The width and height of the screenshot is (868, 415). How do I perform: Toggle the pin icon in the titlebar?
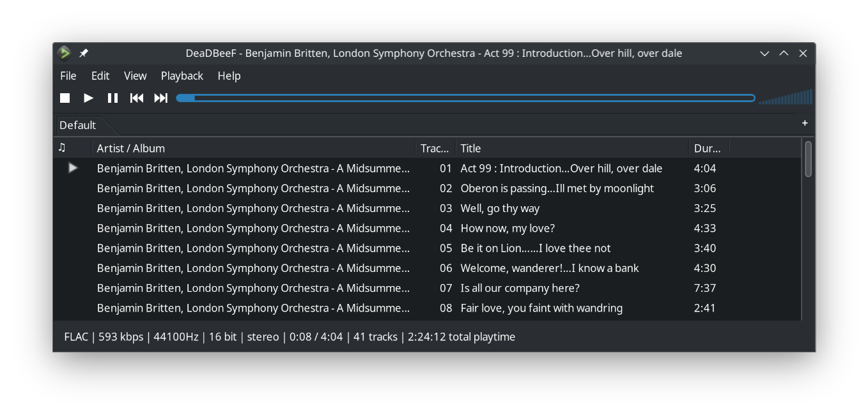pyautogui.click(x=83, y=53)
